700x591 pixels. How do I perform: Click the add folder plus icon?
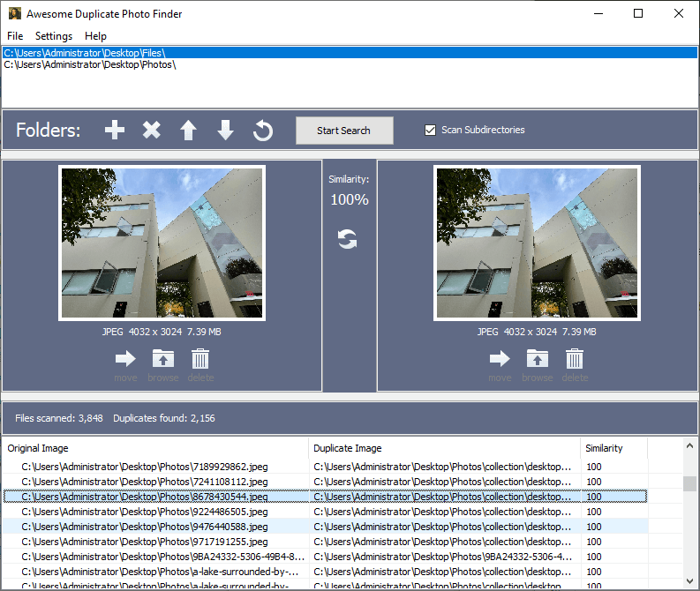[x=115, y=131]
